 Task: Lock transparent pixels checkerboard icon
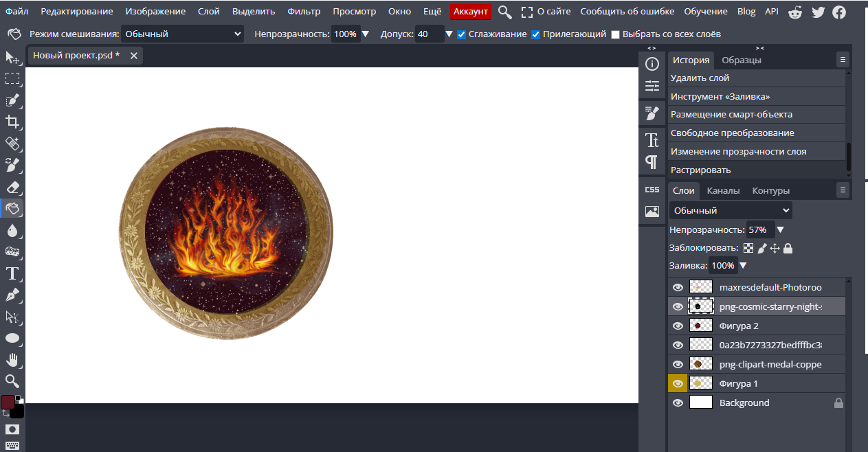(x=748, y=248)
